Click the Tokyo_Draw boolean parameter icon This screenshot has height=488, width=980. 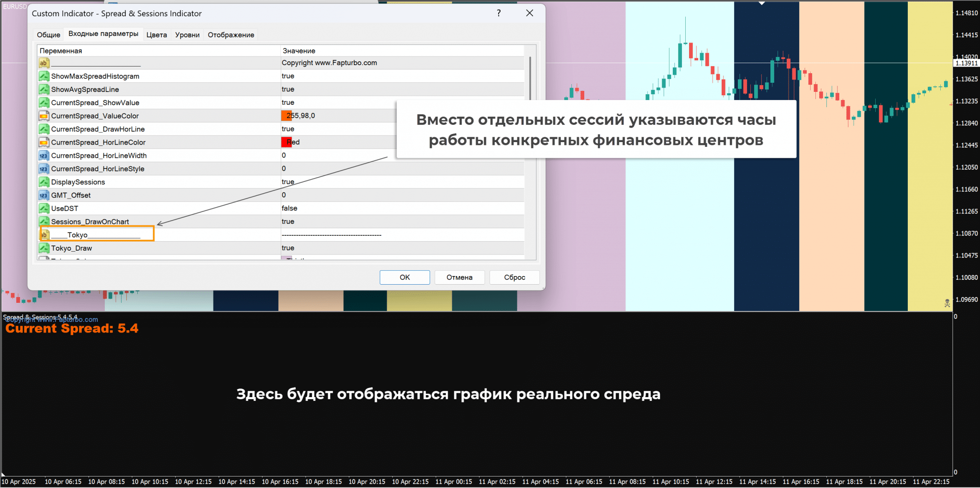pyautogui.click(x=44, y=248)
